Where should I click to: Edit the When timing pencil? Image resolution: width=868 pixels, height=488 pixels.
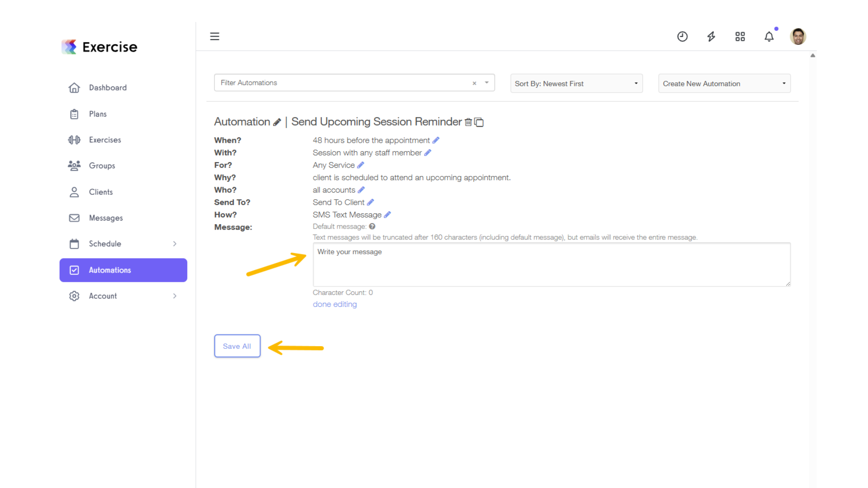click(x=436, y=140)
